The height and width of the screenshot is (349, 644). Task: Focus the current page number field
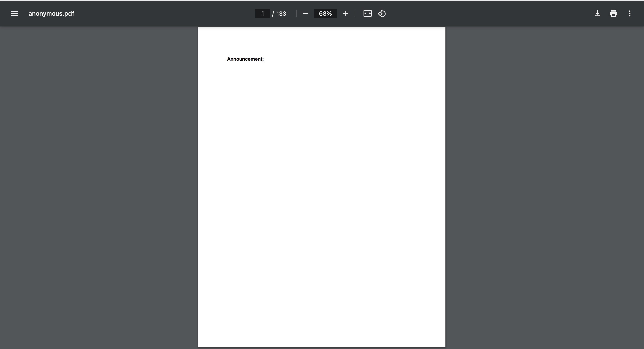262,13
